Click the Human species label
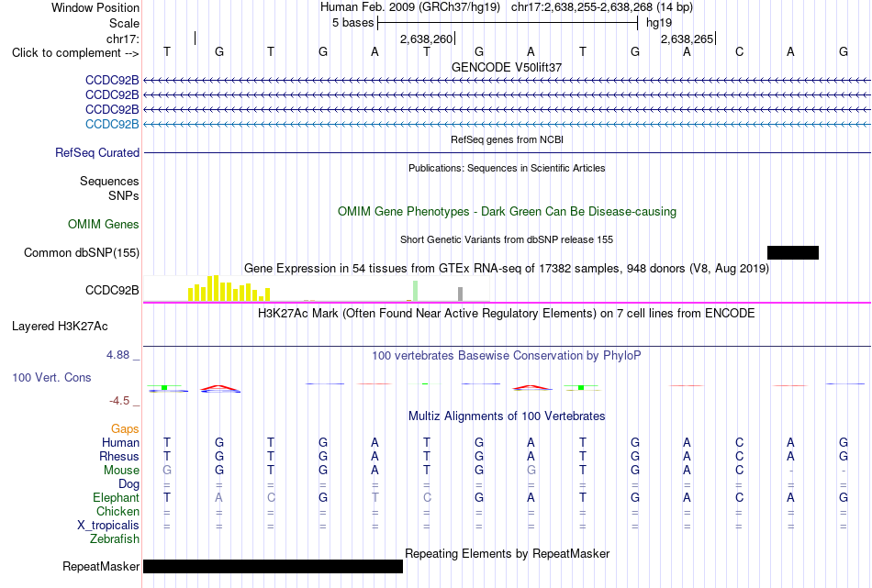Image resolution: width=872 pixels, height=588 pixels. click(x=120, y=442)
